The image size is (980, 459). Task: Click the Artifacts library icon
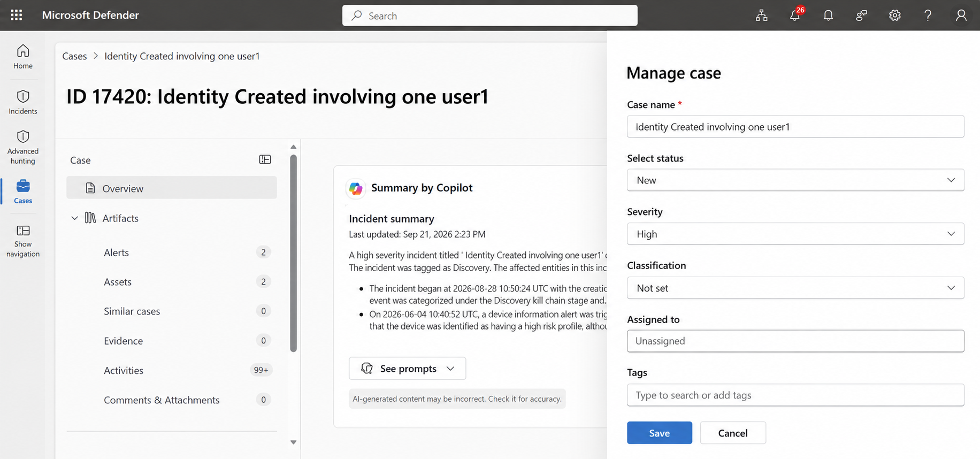[x=90, y=218]
